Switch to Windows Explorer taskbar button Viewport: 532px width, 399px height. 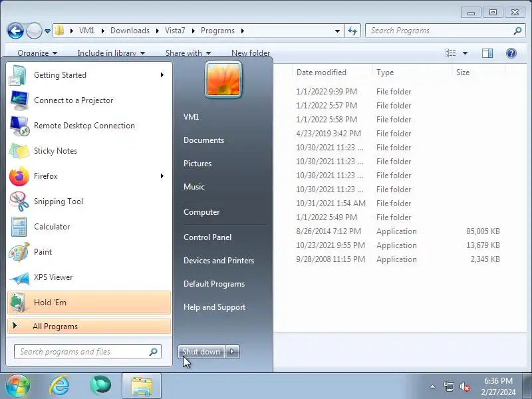[142, 386]
